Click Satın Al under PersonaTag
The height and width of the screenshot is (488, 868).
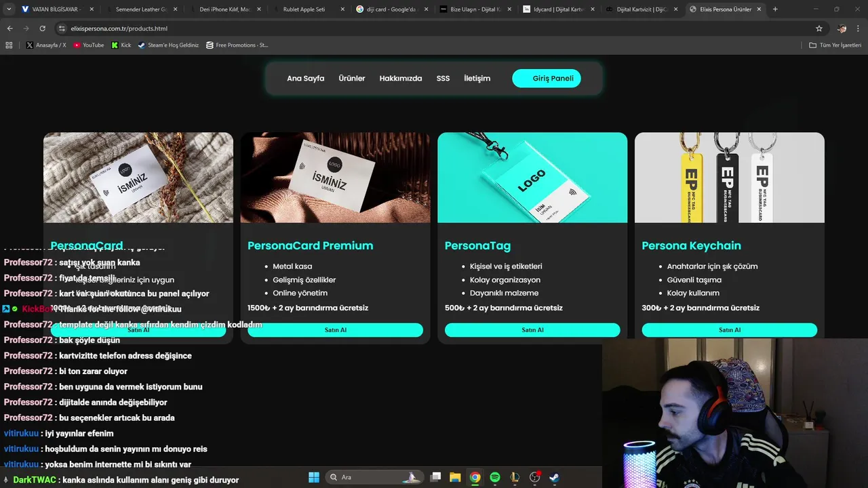point(532,330)
